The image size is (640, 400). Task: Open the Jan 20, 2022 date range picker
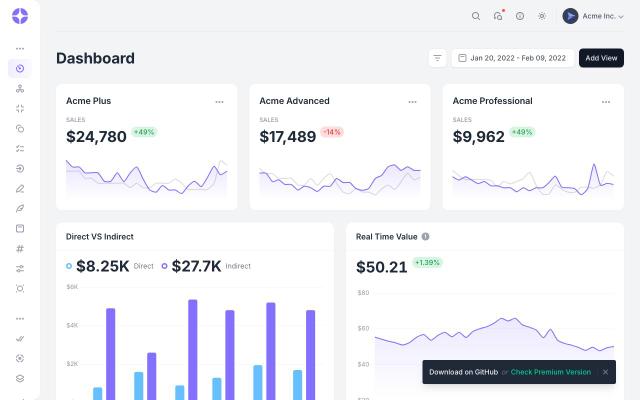pos(513,58)
